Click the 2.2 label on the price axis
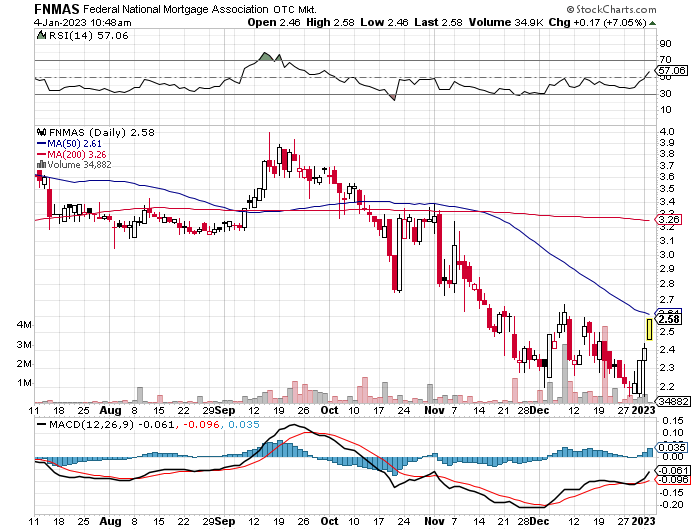This screenshot has width=700, height=530. pos(667,386)
